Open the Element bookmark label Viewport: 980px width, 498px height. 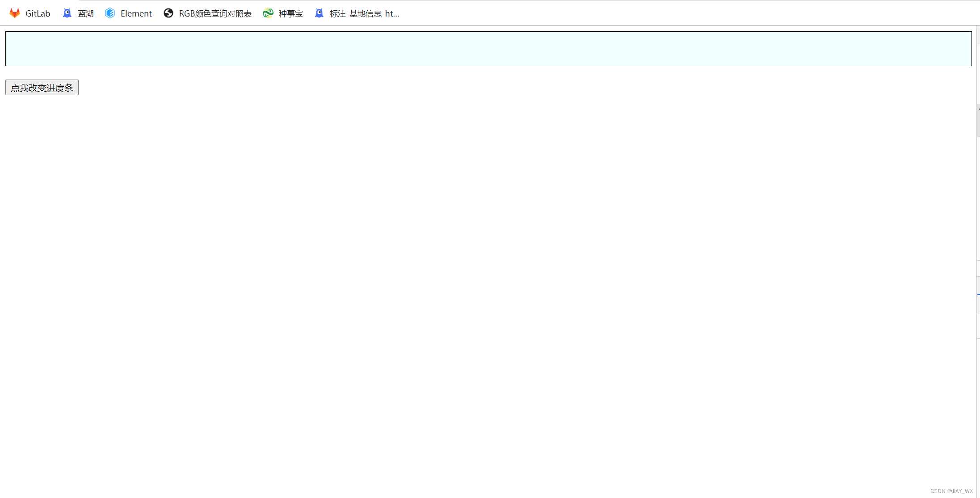pos(136,14)
